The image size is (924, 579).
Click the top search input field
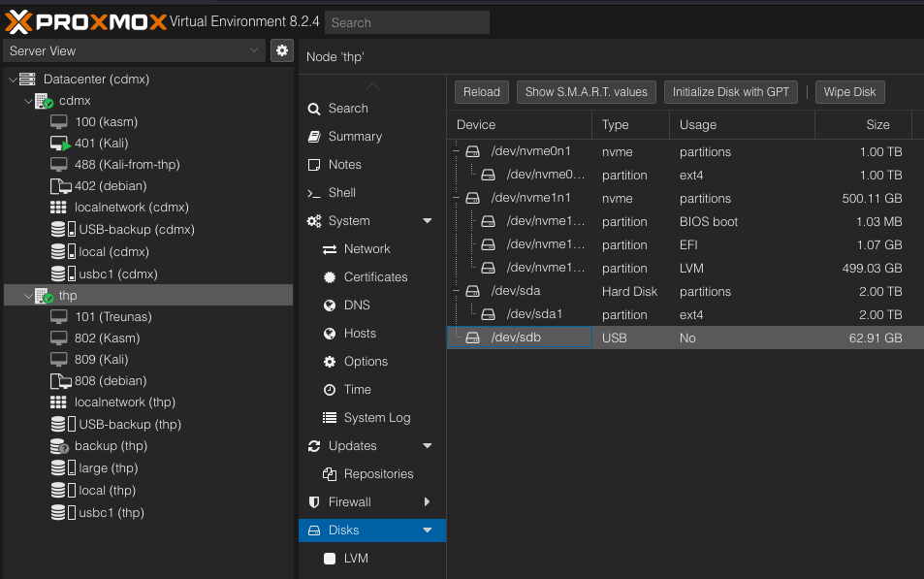click(406, 22)
